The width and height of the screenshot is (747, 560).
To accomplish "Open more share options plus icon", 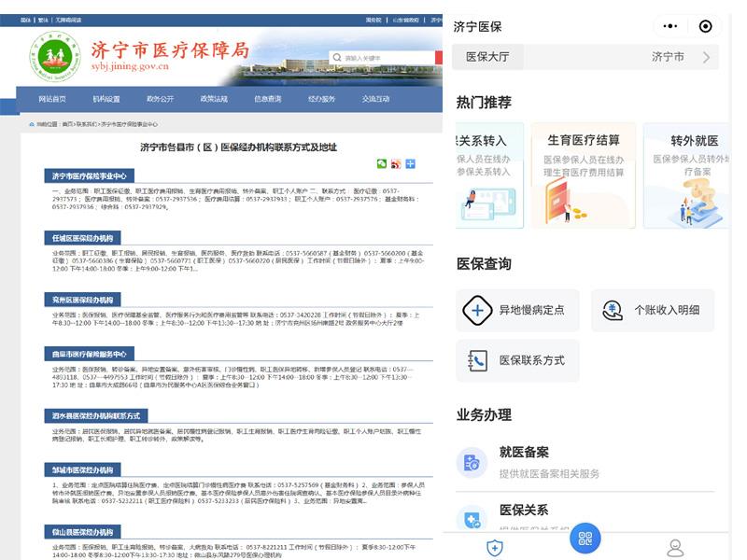I will [410, 164].
